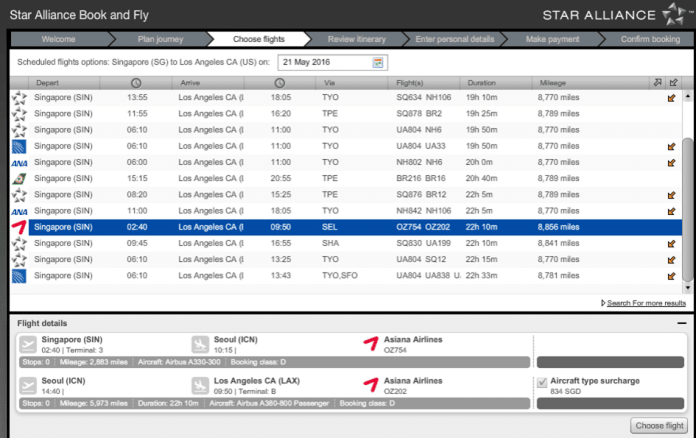Click United logo on UA804 UA33 row
The image size is (696, 438).
(x=19, y=146)
